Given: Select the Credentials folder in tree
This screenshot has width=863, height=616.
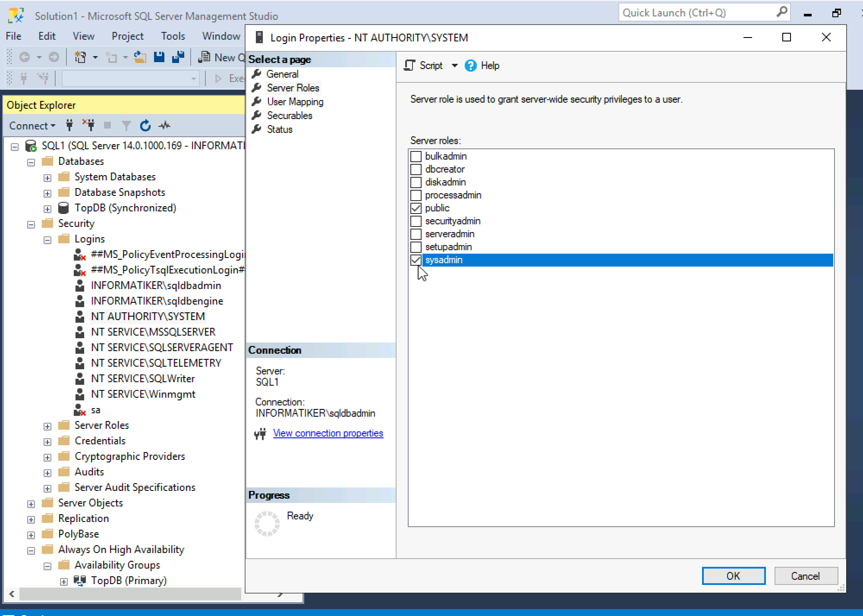Looking at the screenshot, I should [x=100, y=441].
